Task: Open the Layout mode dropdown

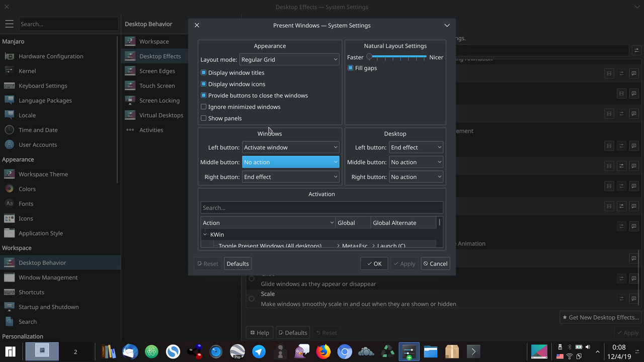Action: pos(289,59)
